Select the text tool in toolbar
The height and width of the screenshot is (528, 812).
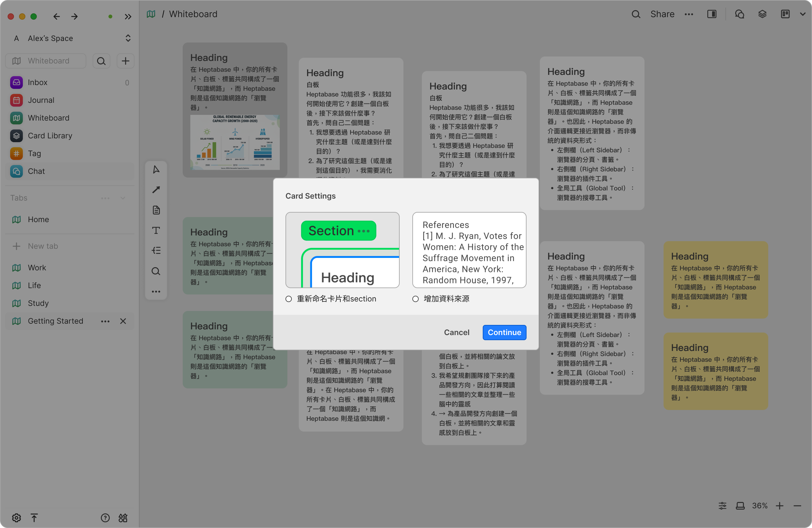click(156, 230)
